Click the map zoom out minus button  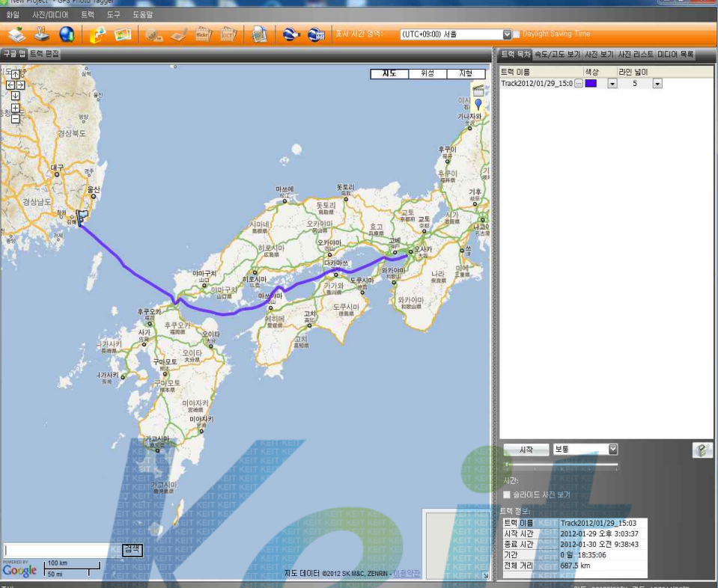15,118
